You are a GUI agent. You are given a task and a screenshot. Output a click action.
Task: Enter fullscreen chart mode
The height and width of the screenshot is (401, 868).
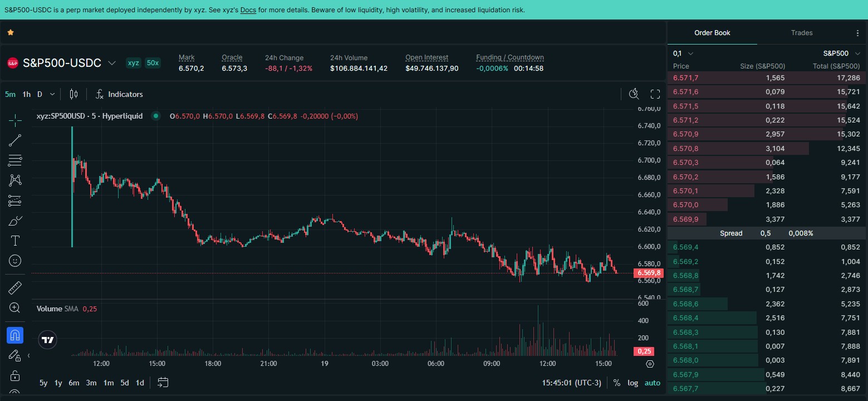[655, 94]
